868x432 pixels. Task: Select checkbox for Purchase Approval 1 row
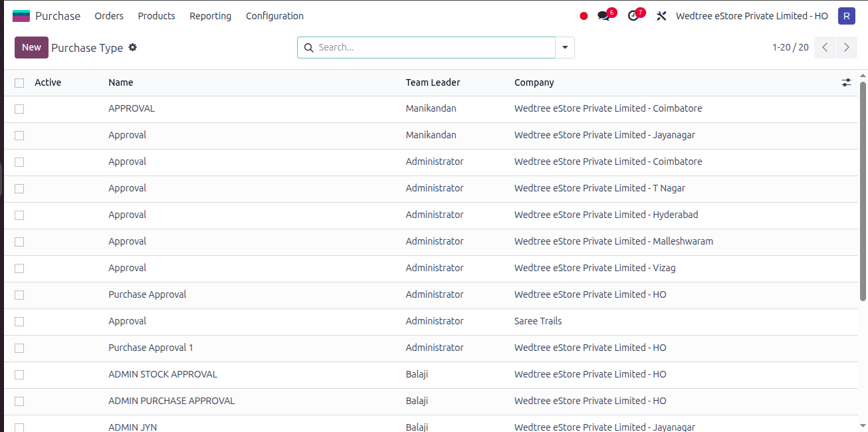click(x=19, y=348)
